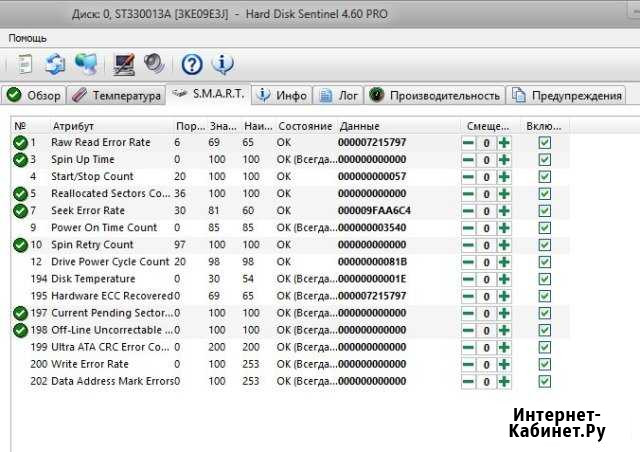Click the report document toolbar icon
The height and width of the screenshot is (452, 640).
tap(24, 64)
